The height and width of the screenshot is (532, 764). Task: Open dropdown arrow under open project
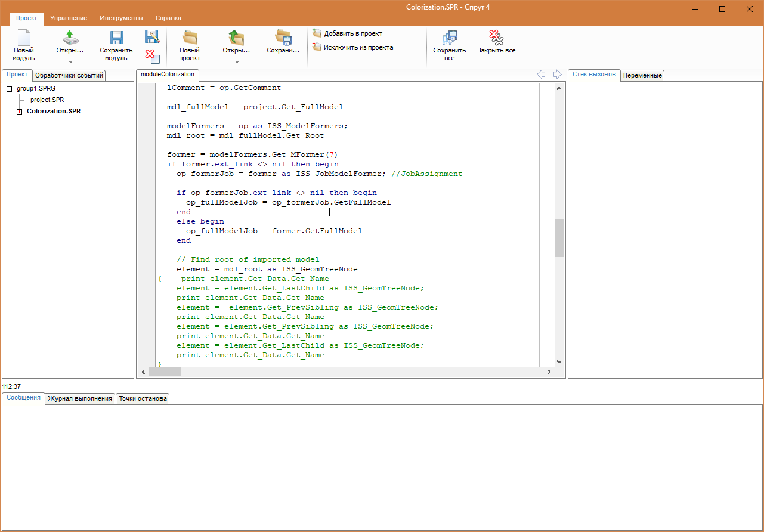tap(236, 62)
